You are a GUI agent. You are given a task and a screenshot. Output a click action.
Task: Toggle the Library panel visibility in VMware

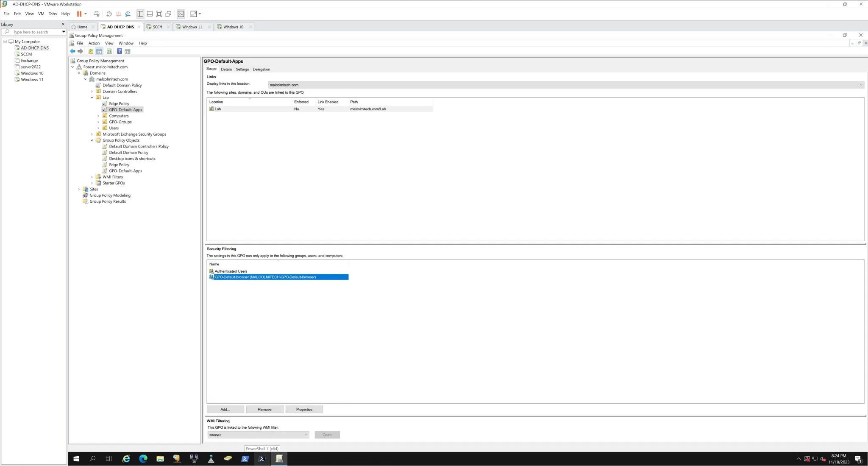(x=140, y=14)
